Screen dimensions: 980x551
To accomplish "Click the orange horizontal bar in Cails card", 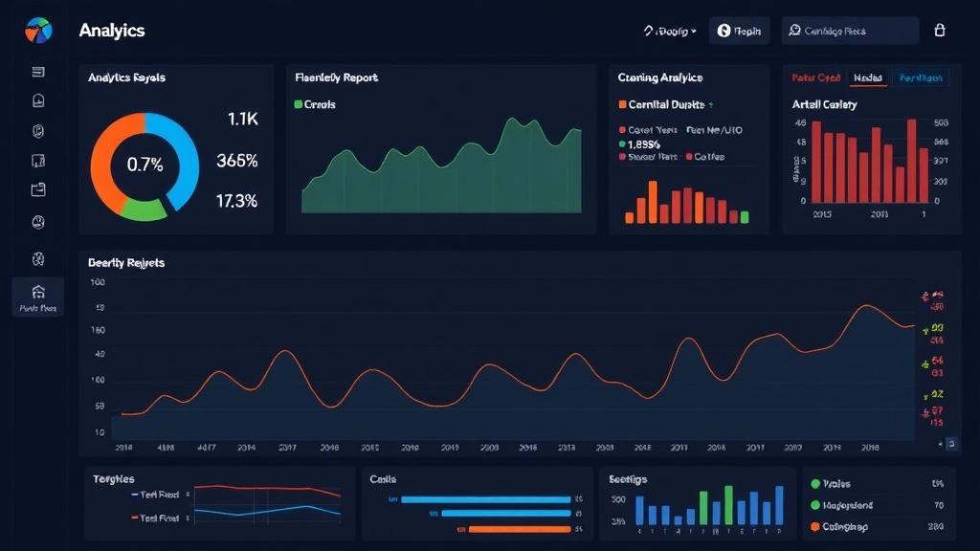I will click(519, 529).
